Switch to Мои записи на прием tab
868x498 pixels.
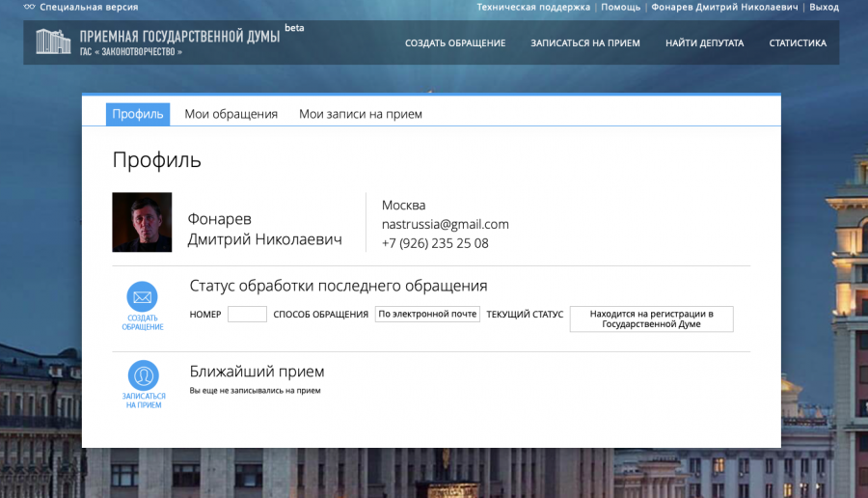[361, 114]
